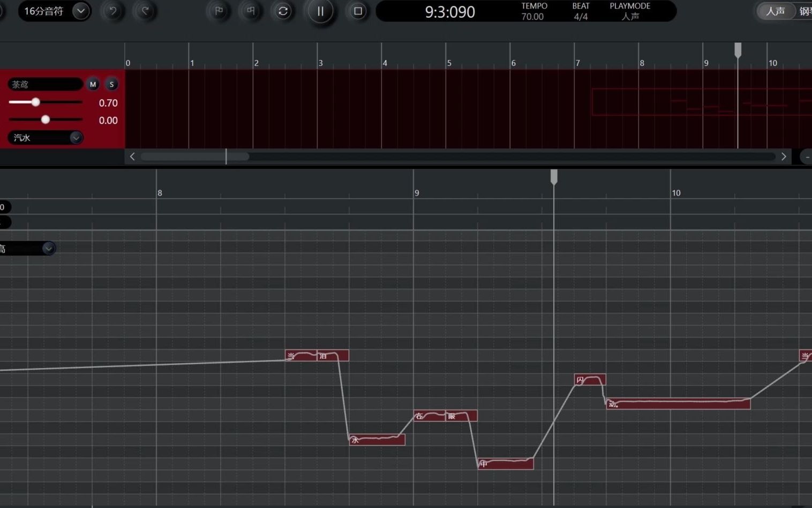Click measure 5 in the track ruler
The width and height of the screenshot is (812, 508).
tap(449, 63)
